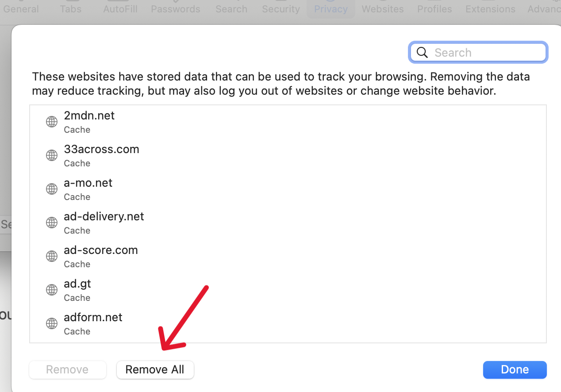
Task: Focus the Search input field
Action: tap(487, 53)
